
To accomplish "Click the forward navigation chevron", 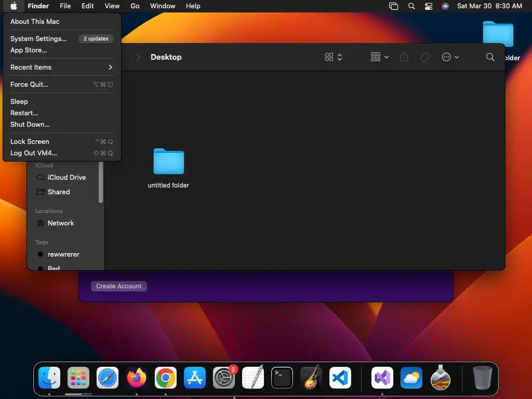I will click(x=138, y=57).
